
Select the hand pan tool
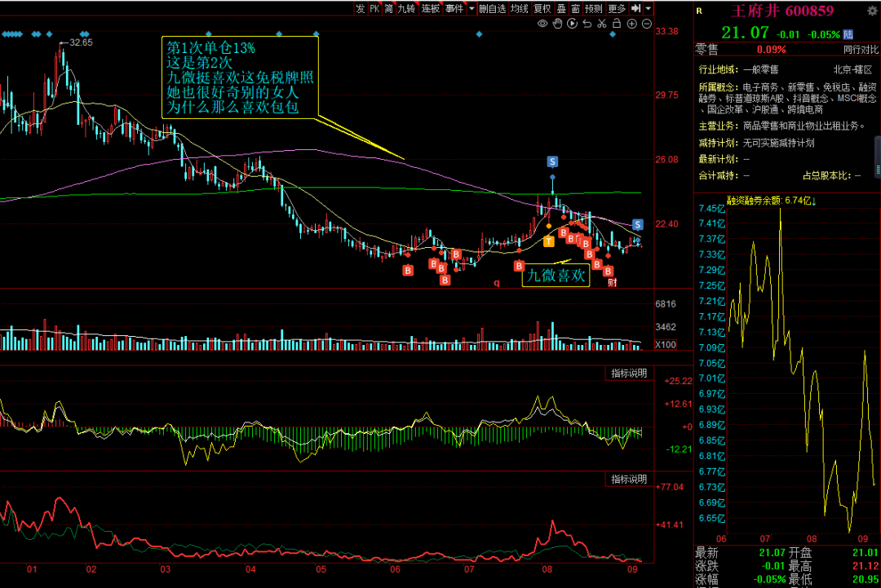click(x=557, y=24)
